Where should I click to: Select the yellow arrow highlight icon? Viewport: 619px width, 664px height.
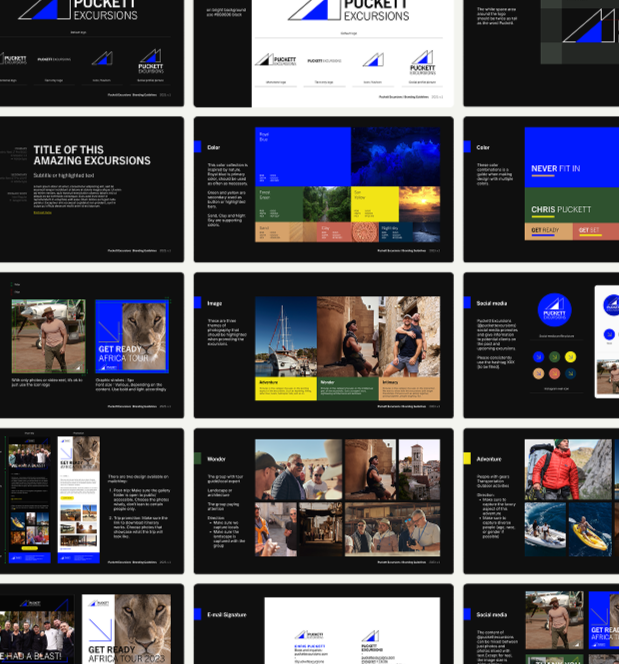point(570,357)
